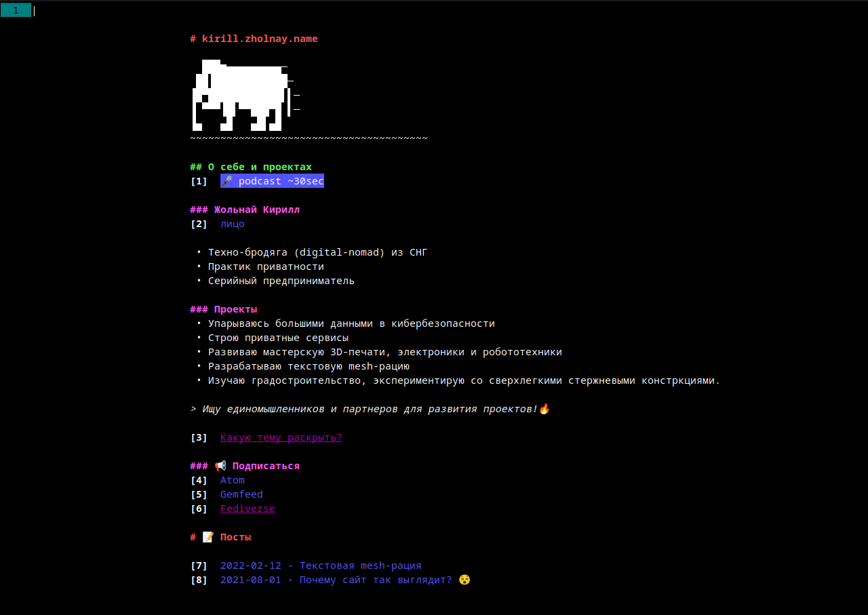Click the memo emoji beside Посты

(208, 537)
